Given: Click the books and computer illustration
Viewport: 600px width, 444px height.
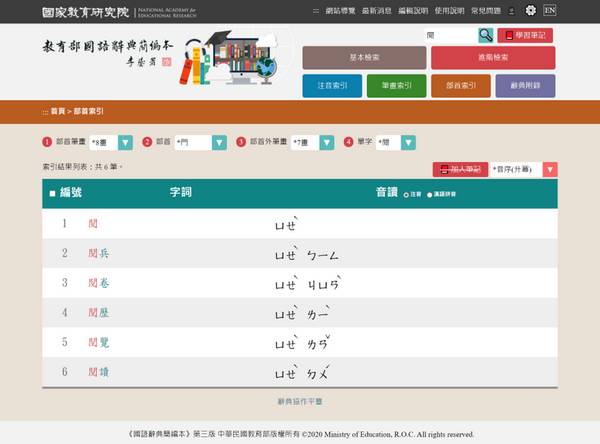Looking at the screenshot, I should coord(228,57).
